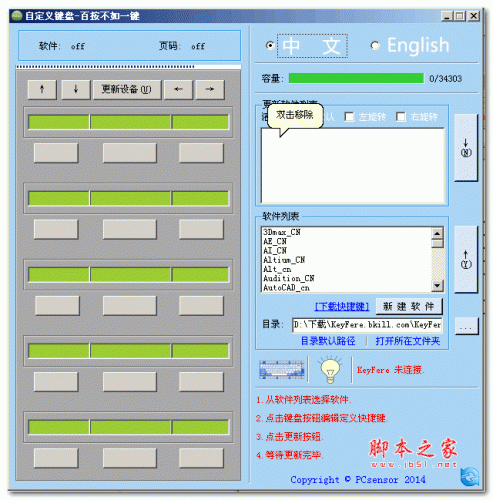Click the 0/34303 capacity value
Image resolution: width=493 pixels, height=500 pixels.
(x=445, y=79)
